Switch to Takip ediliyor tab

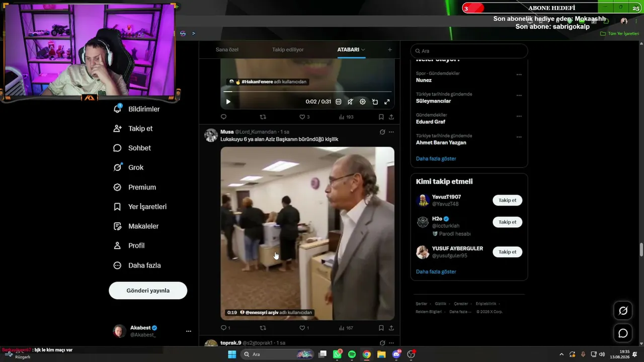coord(288,50)
